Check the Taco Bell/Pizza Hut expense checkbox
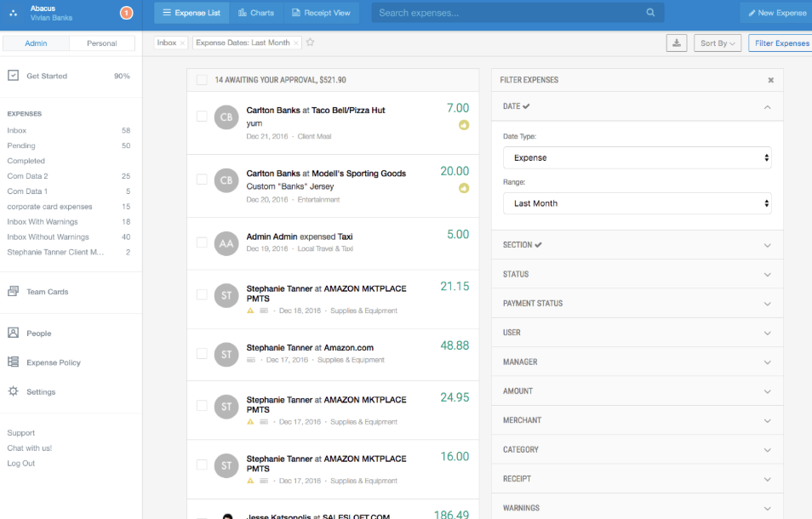 click(x=202, y=117)
